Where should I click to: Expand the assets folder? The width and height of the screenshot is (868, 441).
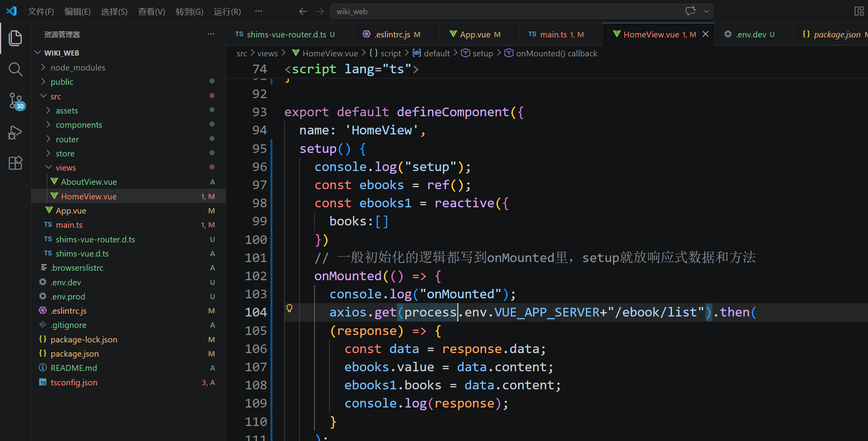tap(128, 110)
